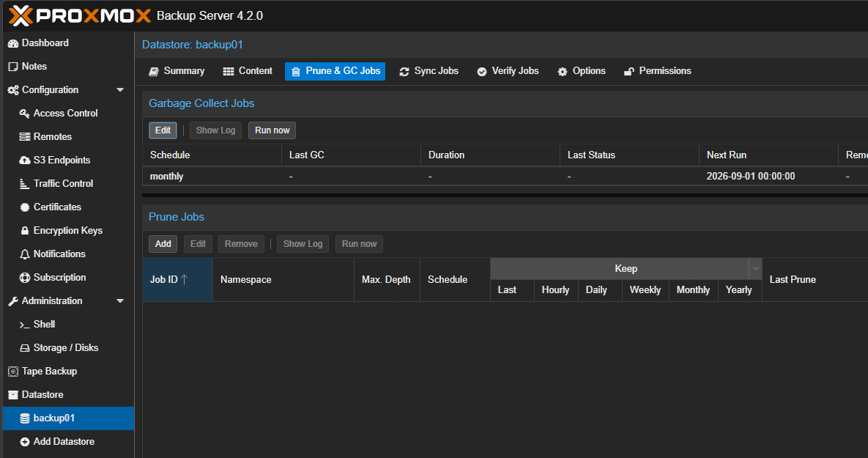
Task: Open Tape Backup in the sidebar
Action: 68,371
